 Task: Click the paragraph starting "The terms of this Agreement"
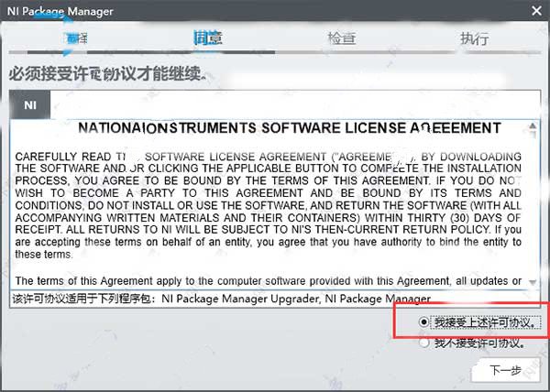point(269,281)
